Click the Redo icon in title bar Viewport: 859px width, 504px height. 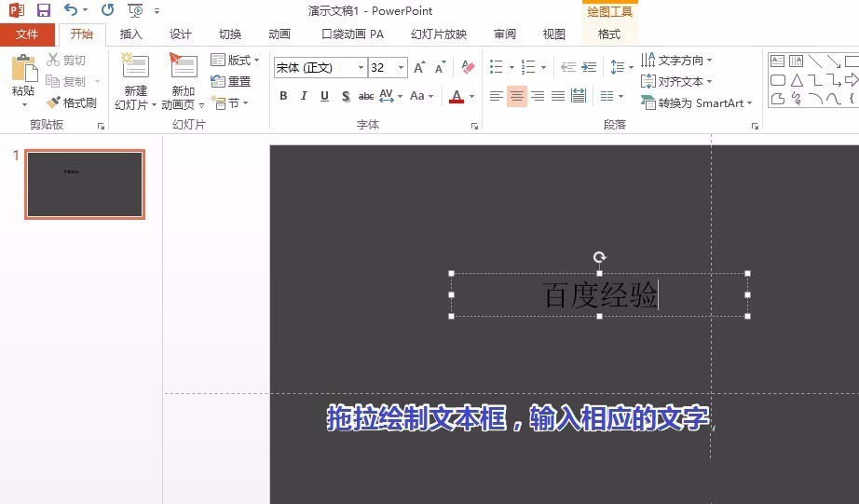[x=108, y=10]
